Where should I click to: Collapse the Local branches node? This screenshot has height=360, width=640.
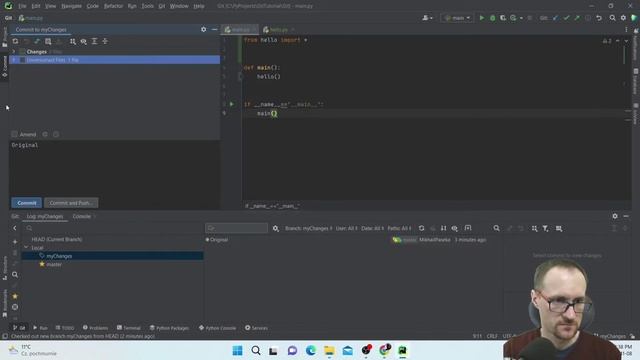click(27, 248)
